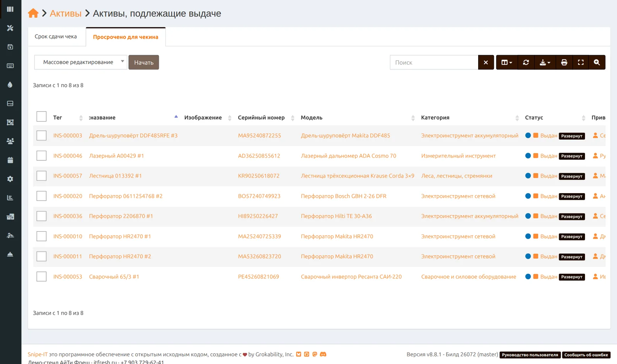Toggle the select-all checkbox in table header
The image size is (617, 364).
click(41, 117)
